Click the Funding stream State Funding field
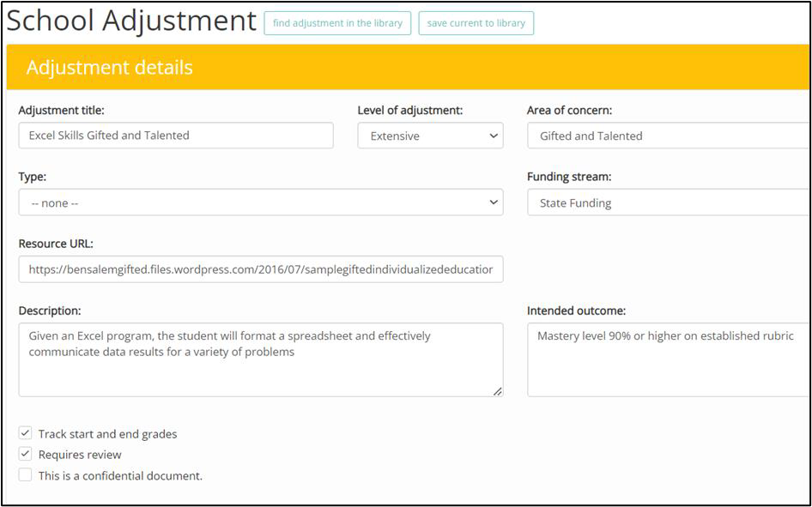The height and width of the screenshot is (507, 812). pos(668,202)
